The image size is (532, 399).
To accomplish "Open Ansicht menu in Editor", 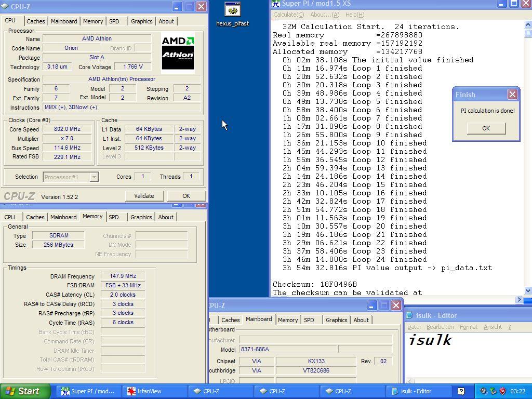I will pos(493,327).
